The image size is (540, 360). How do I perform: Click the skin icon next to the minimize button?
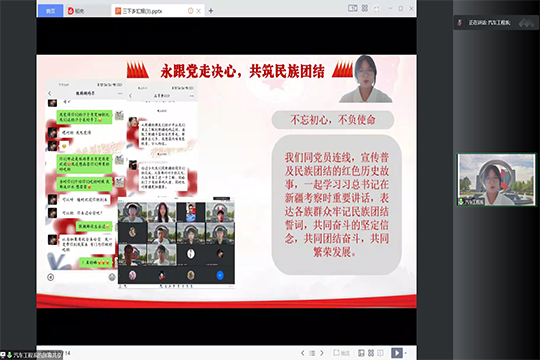pos(376,9)
